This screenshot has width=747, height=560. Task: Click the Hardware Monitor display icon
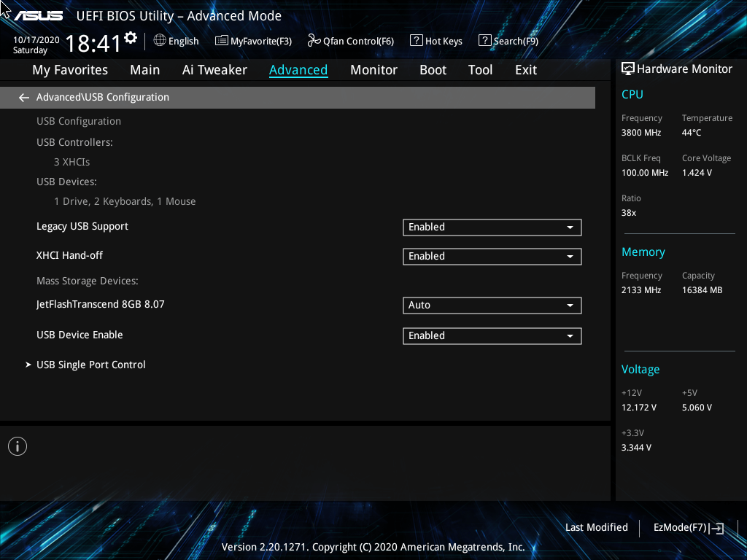[628, 69]
